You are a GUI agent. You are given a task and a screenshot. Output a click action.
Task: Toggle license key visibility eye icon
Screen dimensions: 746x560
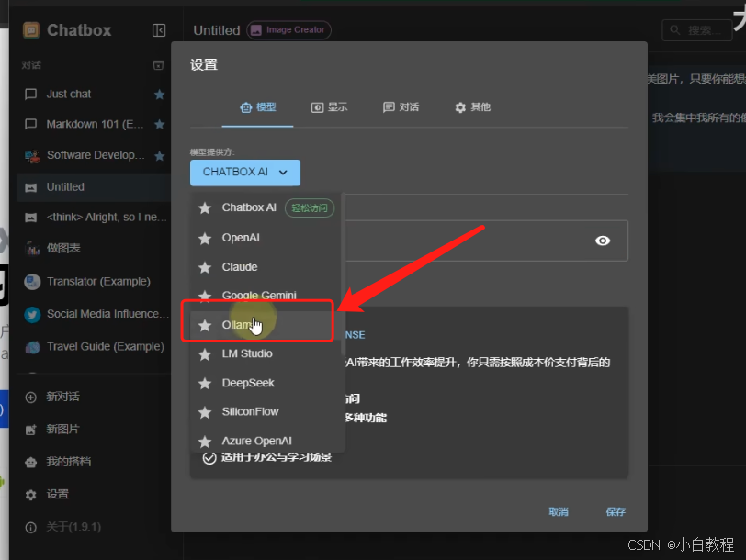(x=603, y=241)
